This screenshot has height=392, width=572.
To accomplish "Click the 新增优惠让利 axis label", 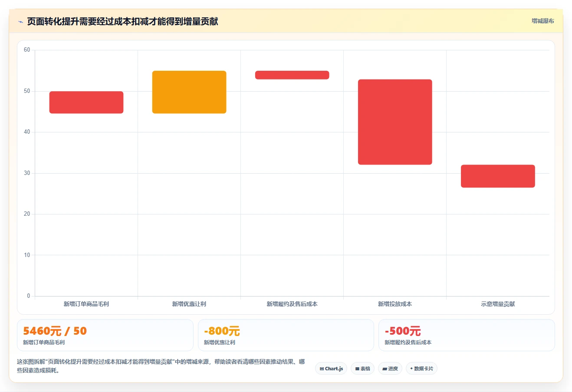I will coord(189,304).
